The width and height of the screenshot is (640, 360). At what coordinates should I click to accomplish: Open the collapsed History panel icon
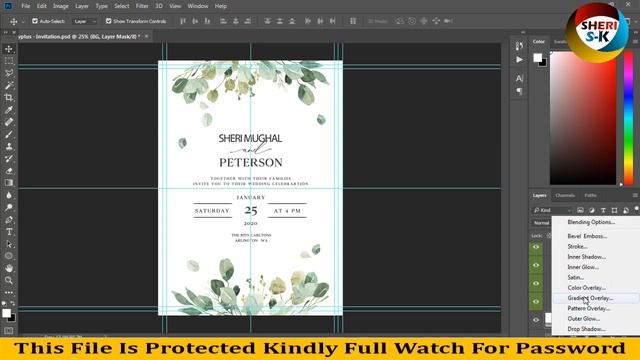[519, 46]
